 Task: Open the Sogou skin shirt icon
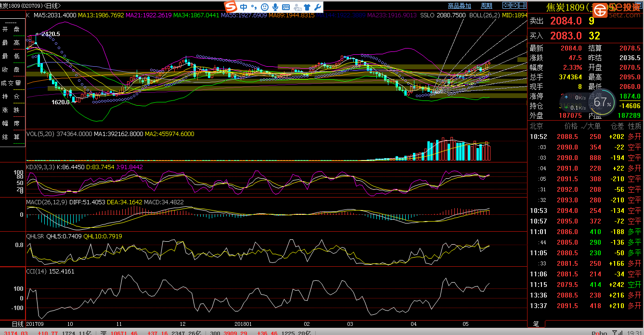307,7
